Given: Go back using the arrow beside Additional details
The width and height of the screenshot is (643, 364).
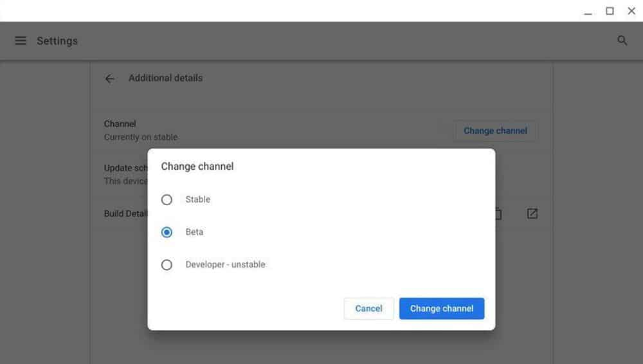Looking at the screenshot, I should point(110,78).
